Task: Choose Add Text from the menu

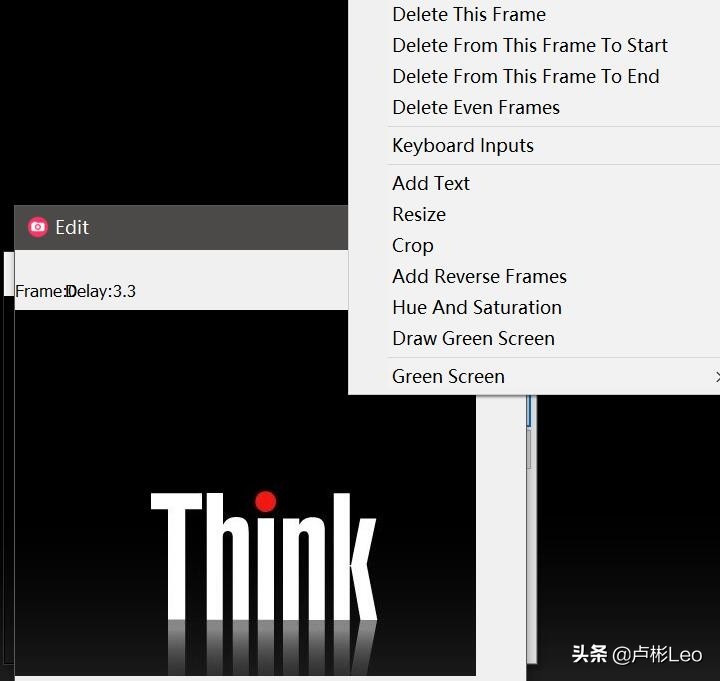Action: pyautogui.click(x=534, y=184)
